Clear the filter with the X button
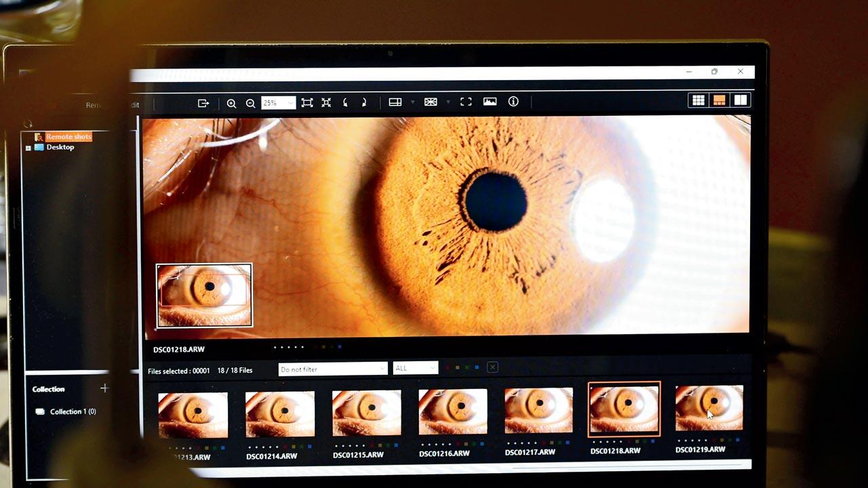The image size is (868, 488). point(492,367)
